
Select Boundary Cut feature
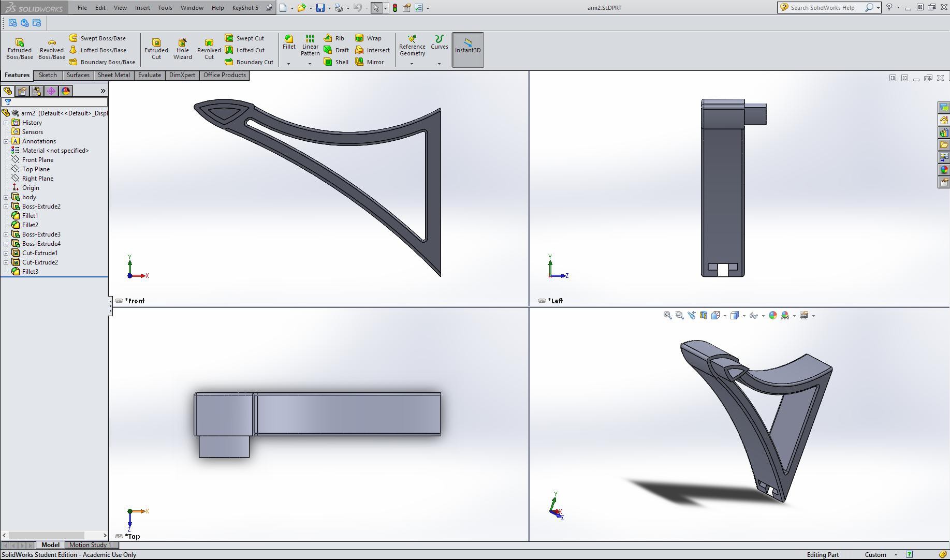click(249, 62)
